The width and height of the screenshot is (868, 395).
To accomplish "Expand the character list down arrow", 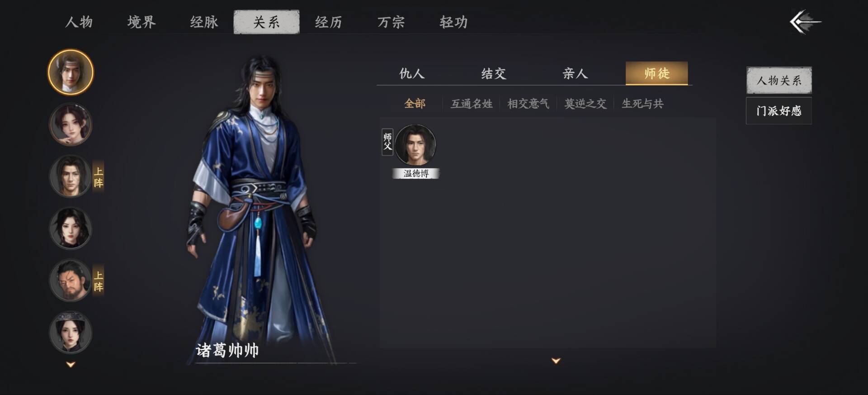I will point(71,364).
